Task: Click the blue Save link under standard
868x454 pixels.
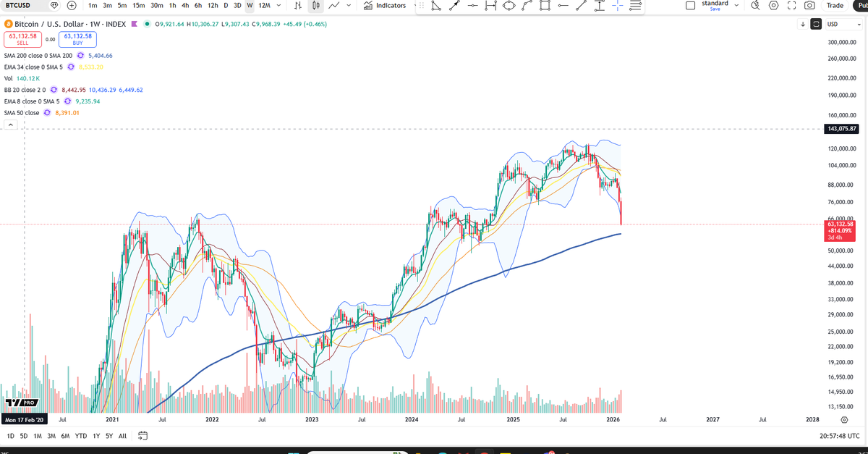Action: pyautogui.click(x=715, y=9)
